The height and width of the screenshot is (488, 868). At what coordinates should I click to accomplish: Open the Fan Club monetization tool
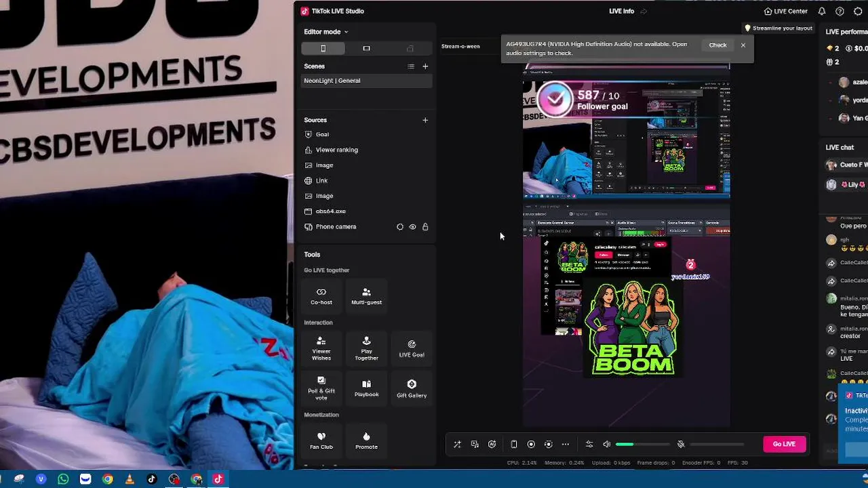[321, 440]
